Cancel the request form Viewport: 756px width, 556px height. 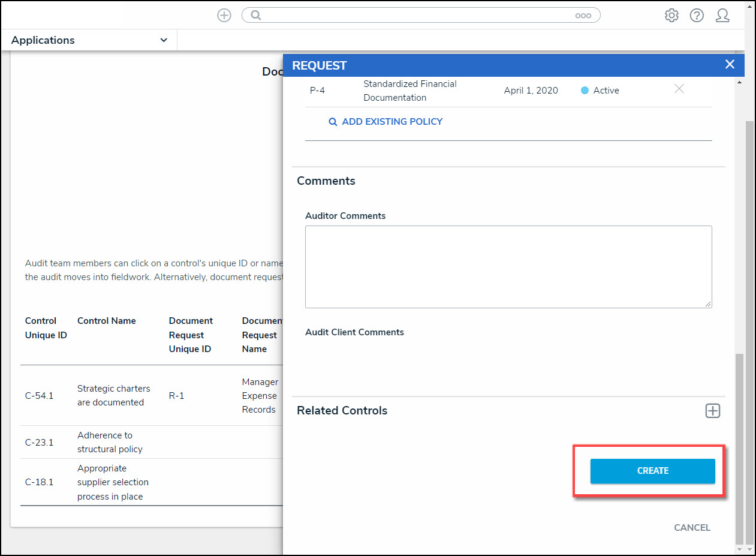coord(692,528)
